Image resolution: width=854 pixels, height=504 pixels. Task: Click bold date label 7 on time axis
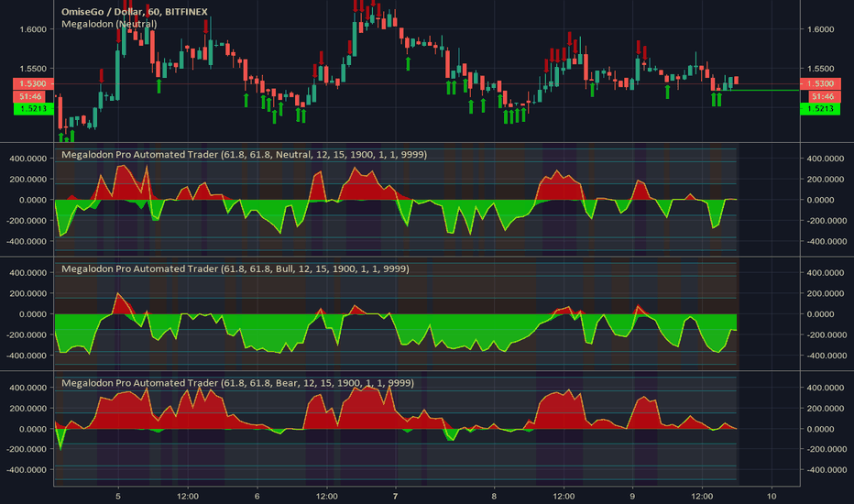396,497
